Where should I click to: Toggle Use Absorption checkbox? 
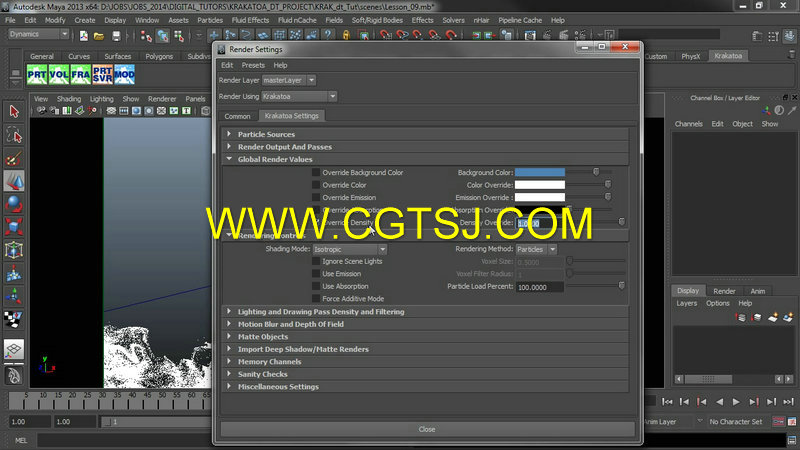316,286
